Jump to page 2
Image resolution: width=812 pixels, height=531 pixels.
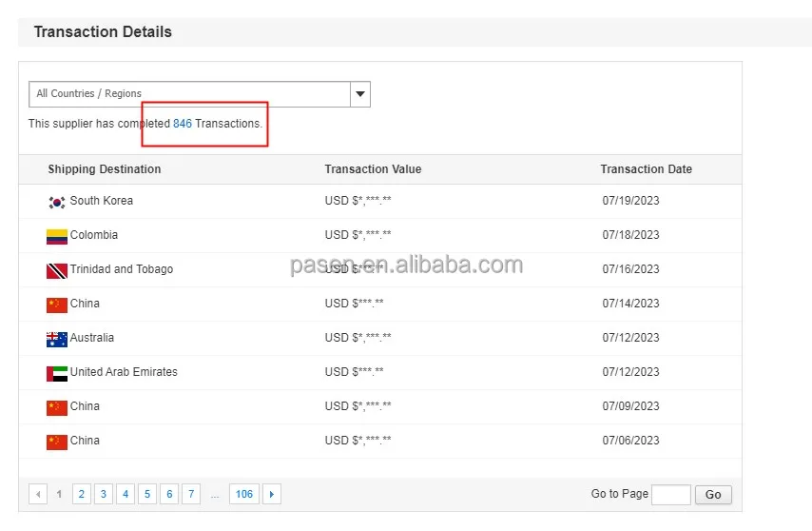pyautogui.click(x=82, y=494)
